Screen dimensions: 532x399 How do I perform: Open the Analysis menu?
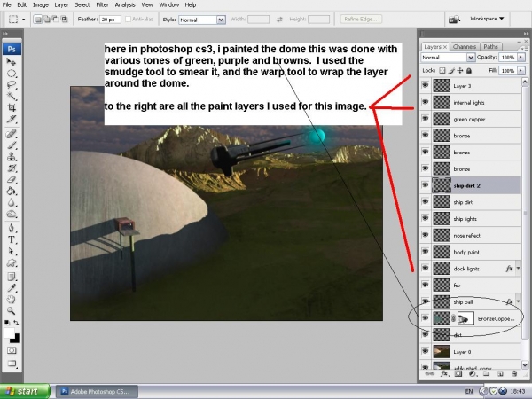point(125,5)
